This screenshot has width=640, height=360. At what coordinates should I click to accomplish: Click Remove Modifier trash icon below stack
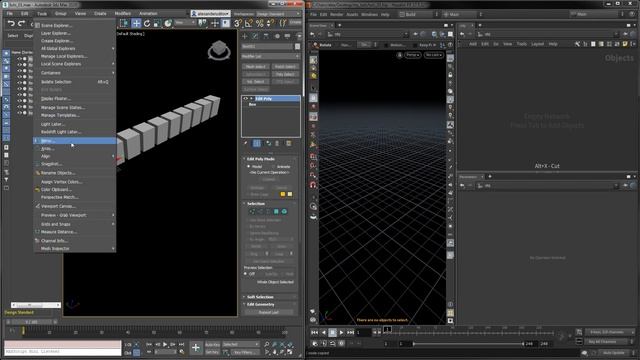277,143
